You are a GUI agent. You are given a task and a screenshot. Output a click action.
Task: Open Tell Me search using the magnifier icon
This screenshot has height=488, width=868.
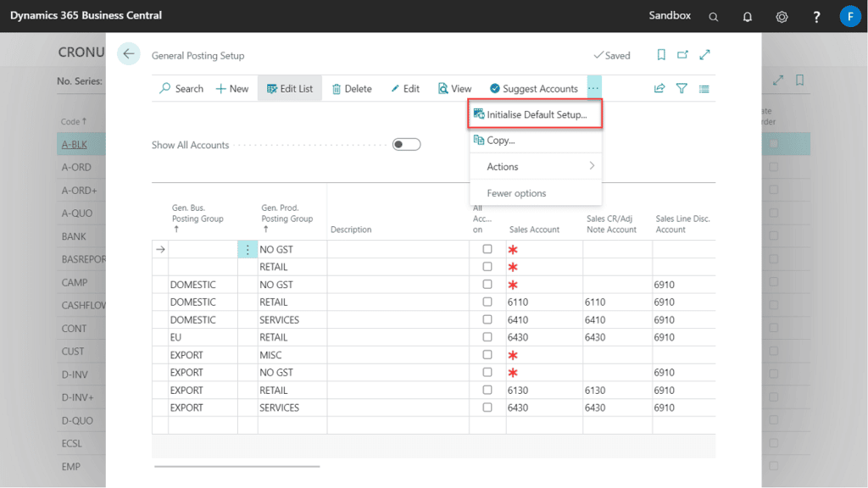tap(713, 16)
